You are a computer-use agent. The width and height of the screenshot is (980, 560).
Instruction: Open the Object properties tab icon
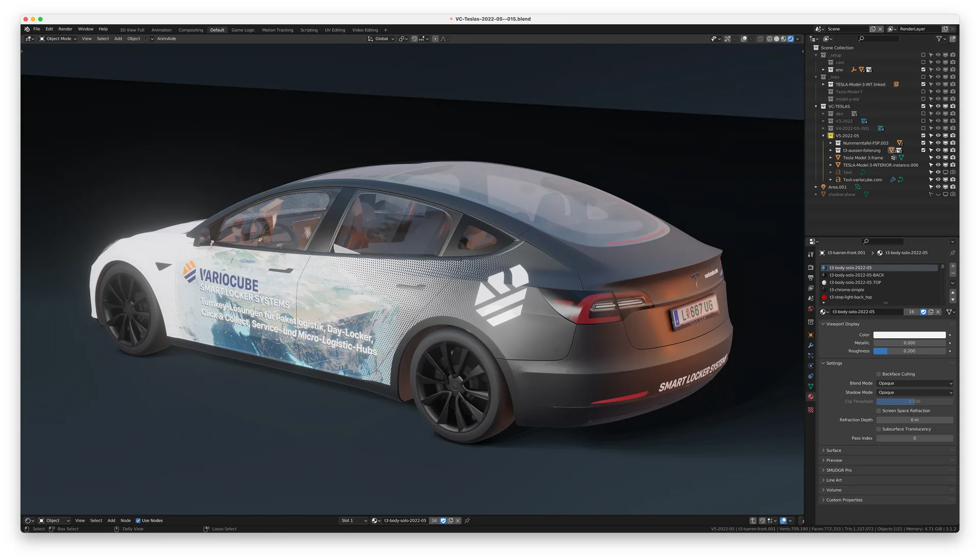pos(811,335)
